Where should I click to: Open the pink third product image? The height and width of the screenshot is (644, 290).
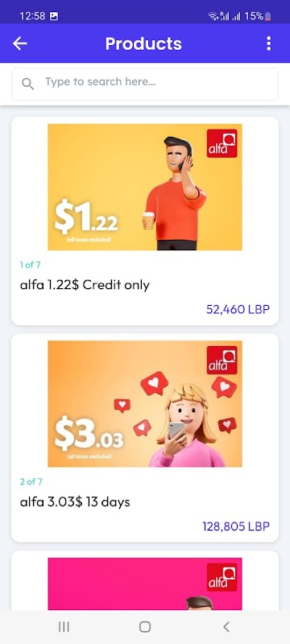[145, 584]
